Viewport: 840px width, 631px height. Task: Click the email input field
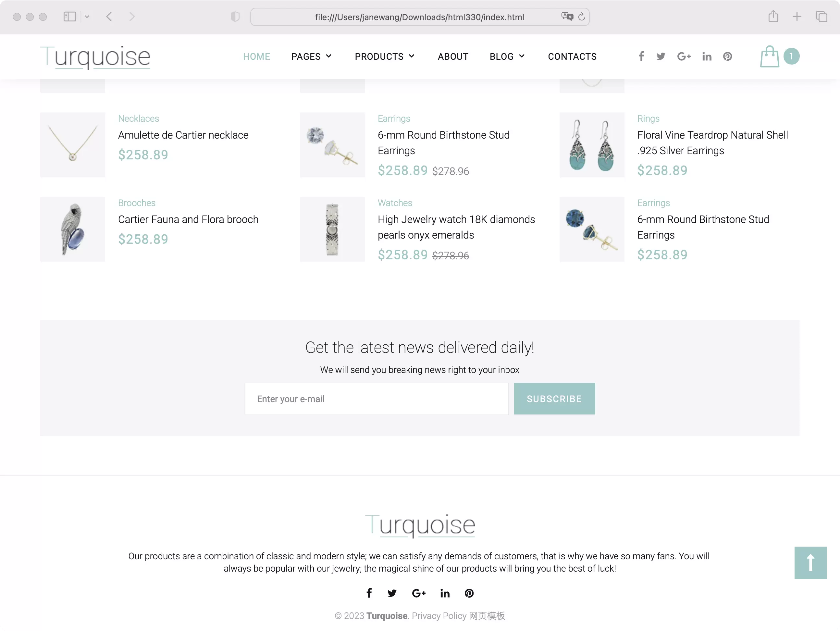(x=376, y=398)
